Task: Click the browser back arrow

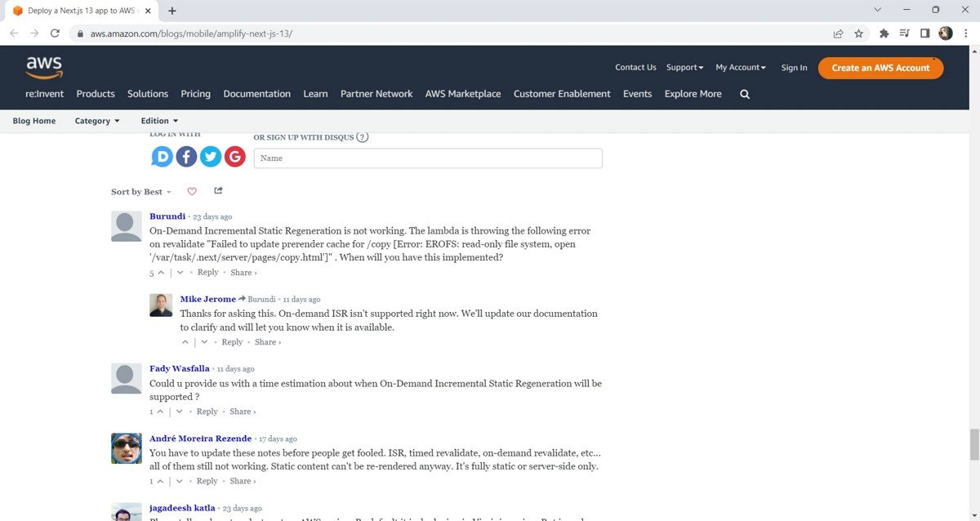Action: [14, 33]
